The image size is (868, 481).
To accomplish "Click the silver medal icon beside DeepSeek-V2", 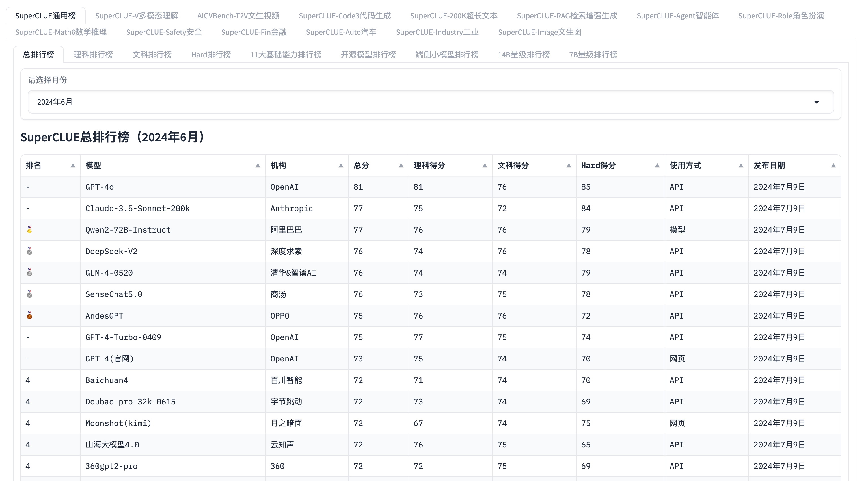I will [x=30, y=251].
